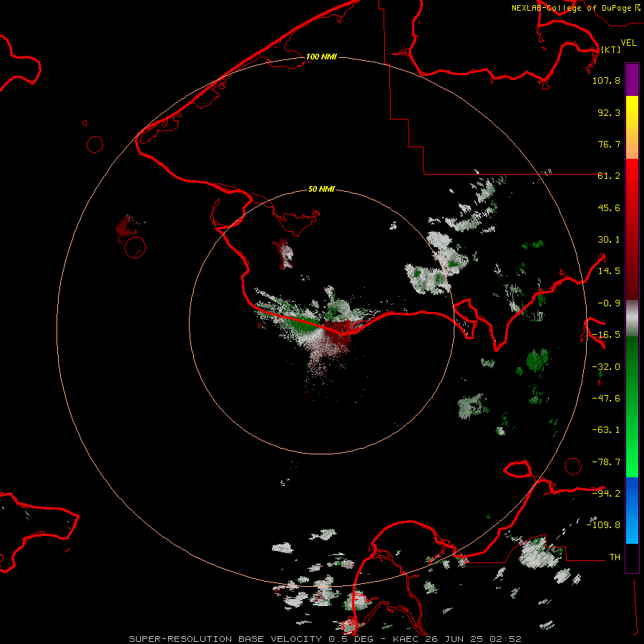
Task: Click the 107.8 legend value
Action: pyautogui.click(x=606, y=80)
